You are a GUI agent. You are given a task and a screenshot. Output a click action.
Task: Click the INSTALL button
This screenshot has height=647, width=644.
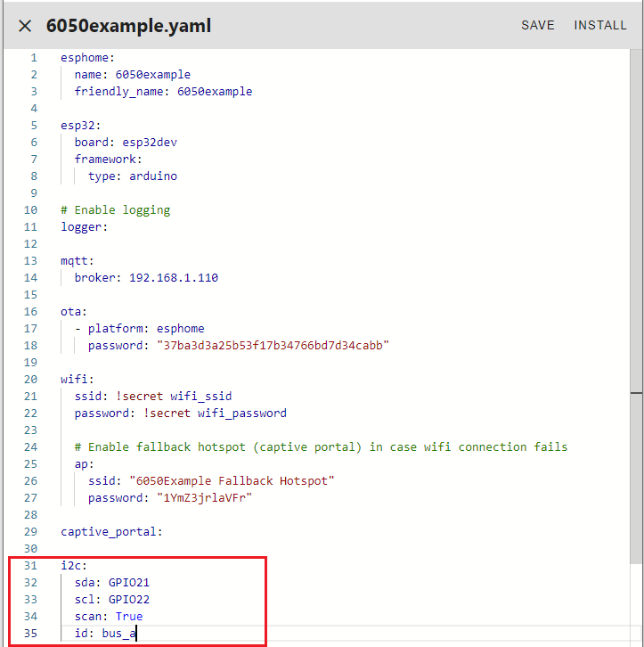600,25
